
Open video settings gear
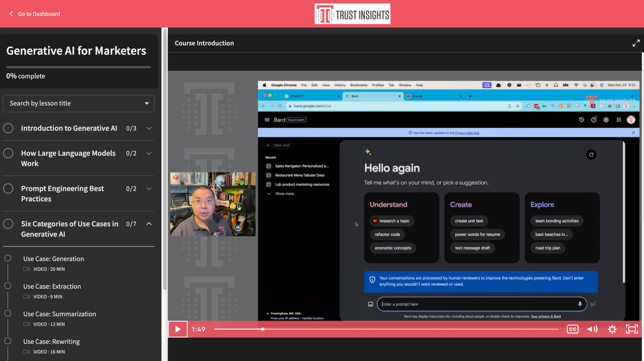click(x=612, y=329)
